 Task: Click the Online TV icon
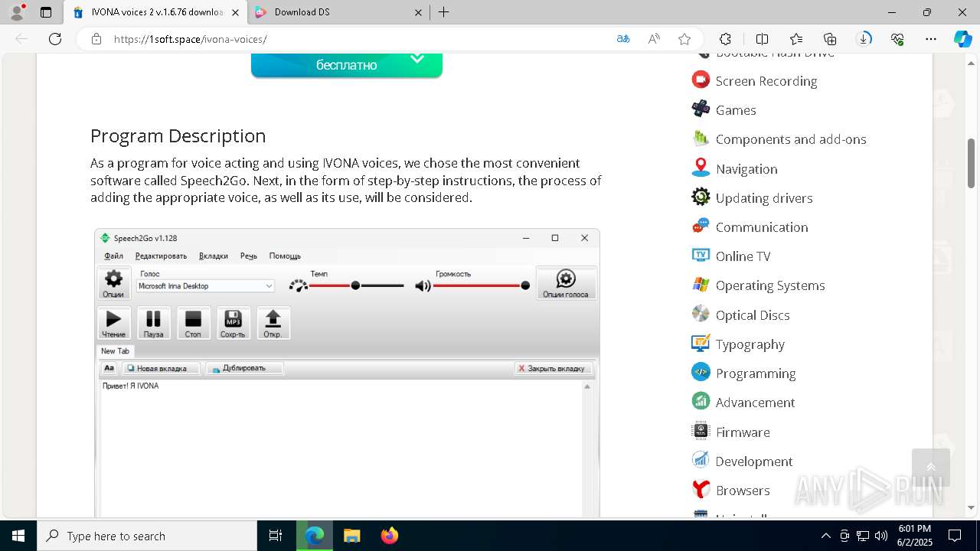tap(701, 256)
